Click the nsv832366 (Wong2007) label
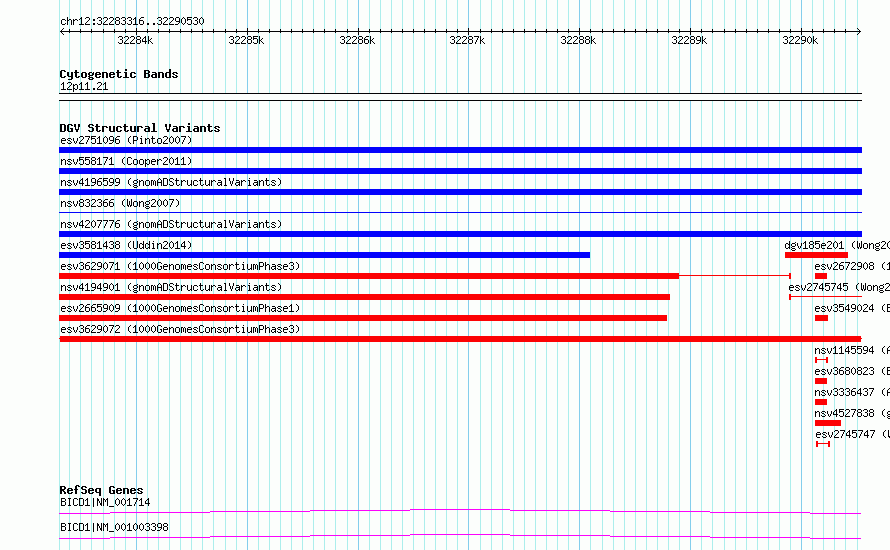 pyautogui.click(x=120, y=203)
